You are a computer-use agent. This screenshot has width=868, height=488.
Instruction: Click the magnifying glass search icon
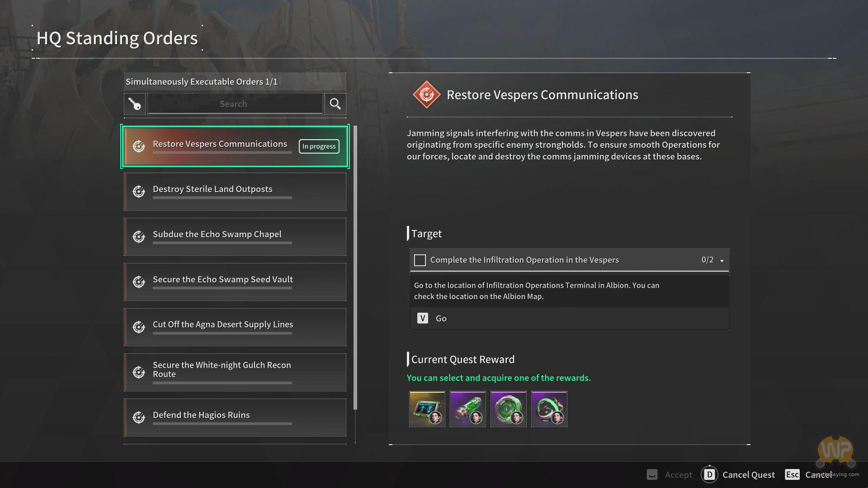(x=335, y=104)
